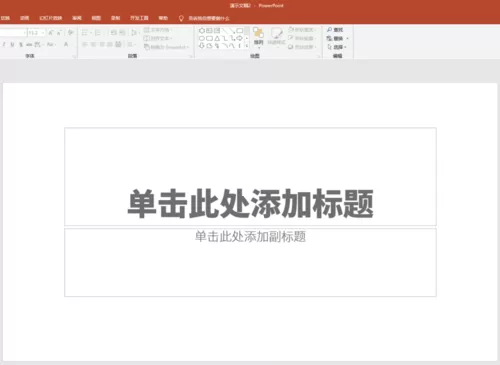Screen dimensions: 500x365
Task: Switch to the 开发工具 tab
Action: pos(139,18)
